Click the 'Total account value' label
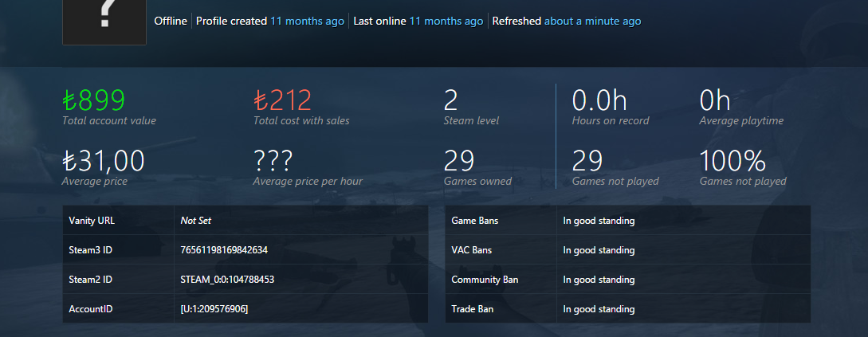Image resolution: width=868 pixels, height=337 pixels. pos(109,120)
